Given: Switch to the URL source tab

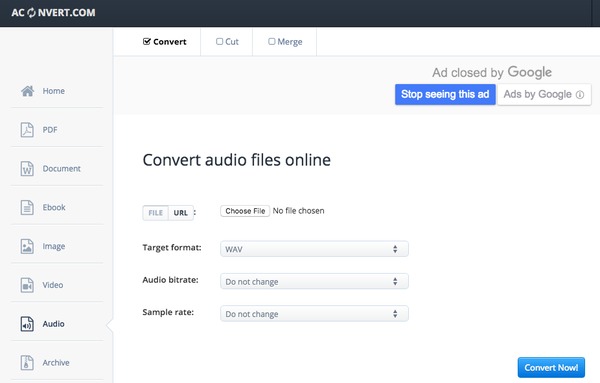Looking at the screenshot, I should [181, 213].
